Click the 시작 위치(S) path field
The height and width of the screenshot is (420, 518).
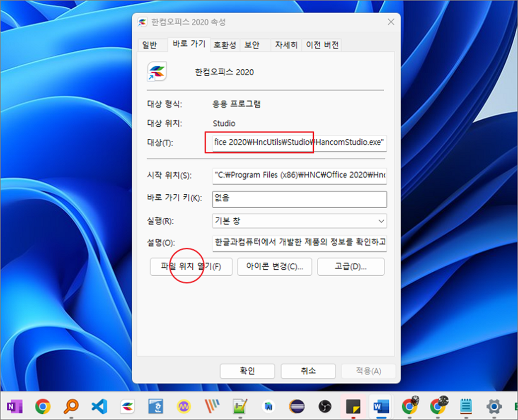tap(300, 175)
